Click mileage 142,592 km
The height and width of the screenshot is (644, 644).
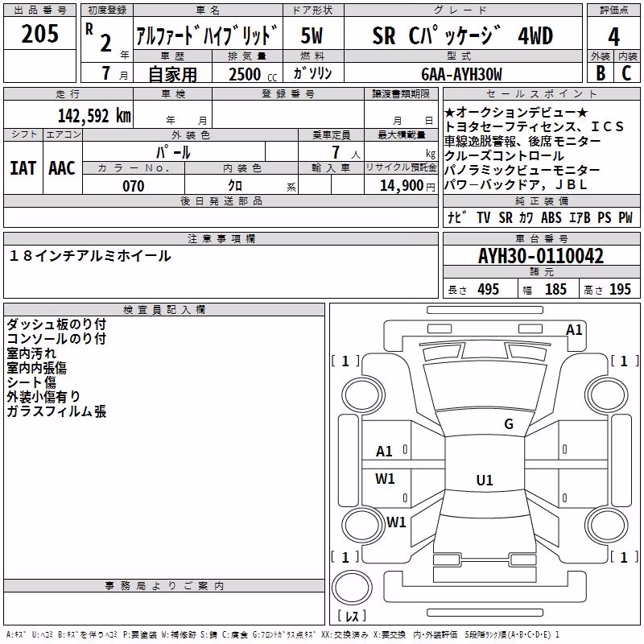tap(94, 116)
